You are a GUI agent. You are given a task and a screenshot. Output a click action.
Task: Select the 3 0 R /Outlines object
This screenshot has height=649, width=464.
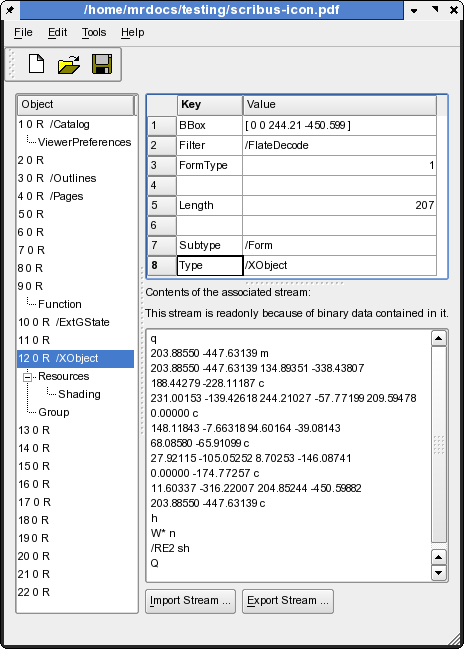(57, 178)
